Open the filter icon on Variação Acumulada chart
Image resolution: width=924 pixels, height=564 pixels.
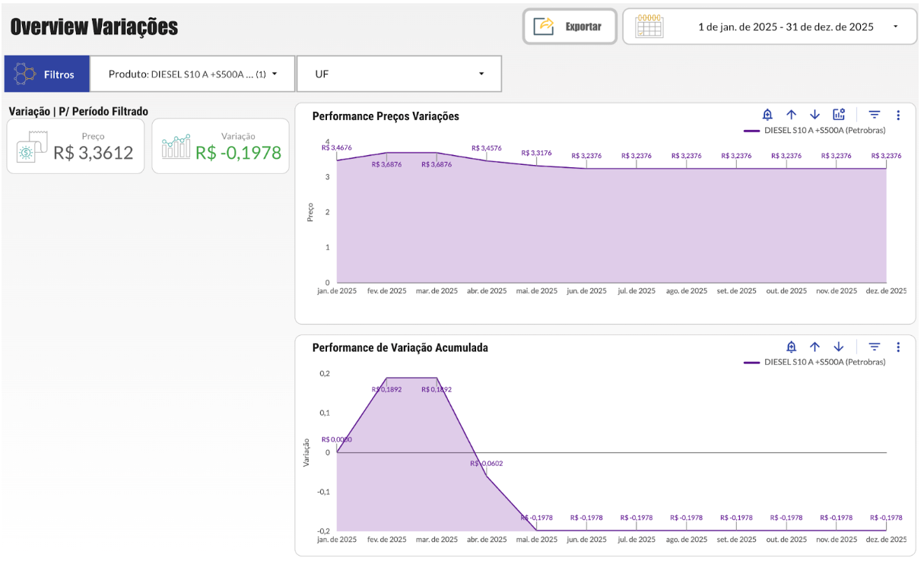pyautogui.click(x=875, y=347)
